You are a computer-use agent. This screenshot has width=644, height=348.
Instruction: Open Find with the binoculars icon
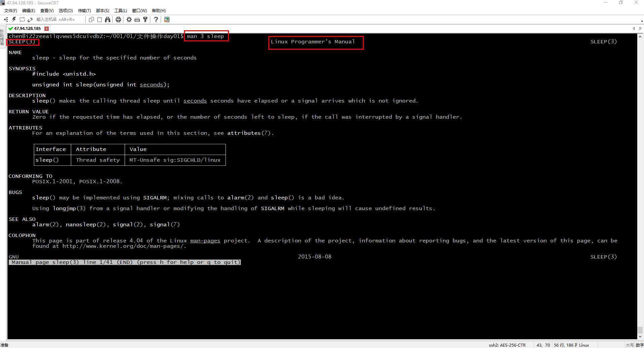(x=108, y=20)
